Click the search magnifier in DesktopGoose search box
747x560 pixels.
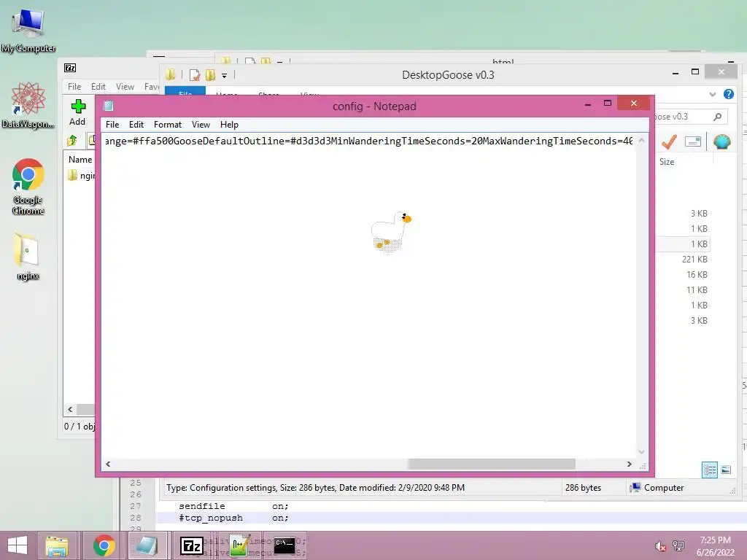pyautogui.click(x=718, y=117)
